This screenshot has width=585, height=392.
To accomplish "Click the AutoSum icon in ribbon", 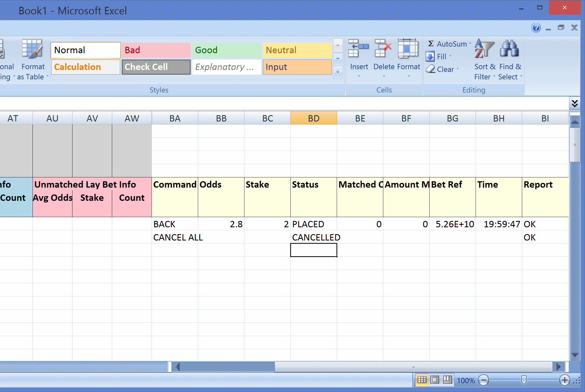I will click(x=430, y=44).
